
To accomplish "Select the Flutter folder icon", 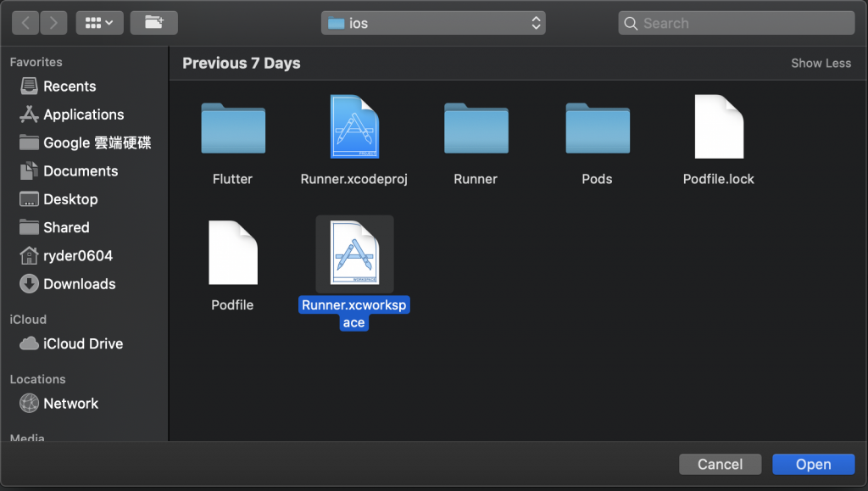I will (233, 128).
